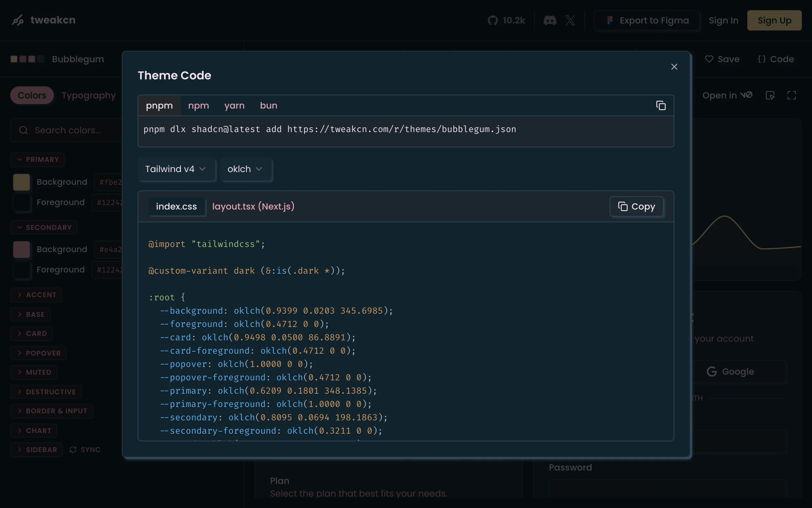Open the Discord icon link
The height and width of the screenshot is (508, 812).
pos(550,21)
